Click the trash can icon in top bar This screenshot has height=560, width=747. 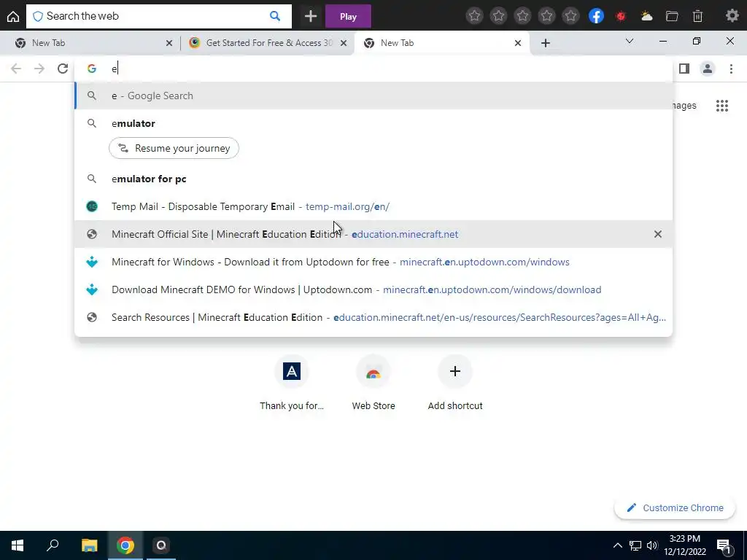(x=697, y=16)
